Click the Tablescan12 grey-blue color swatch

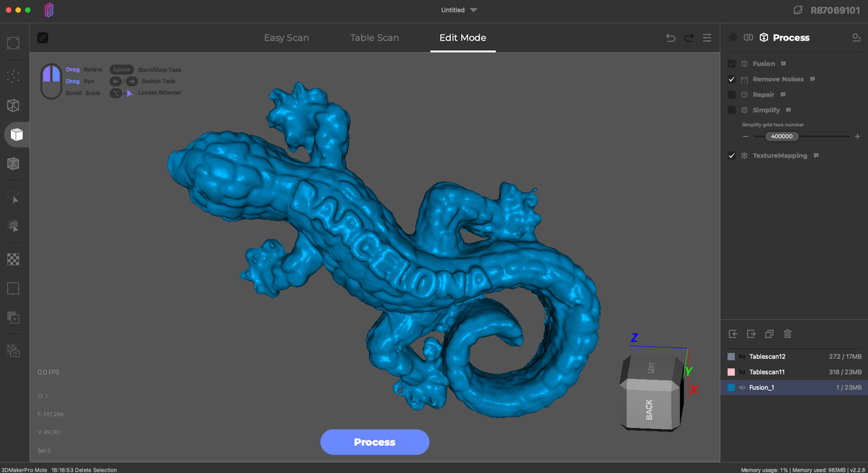(731, 356)
